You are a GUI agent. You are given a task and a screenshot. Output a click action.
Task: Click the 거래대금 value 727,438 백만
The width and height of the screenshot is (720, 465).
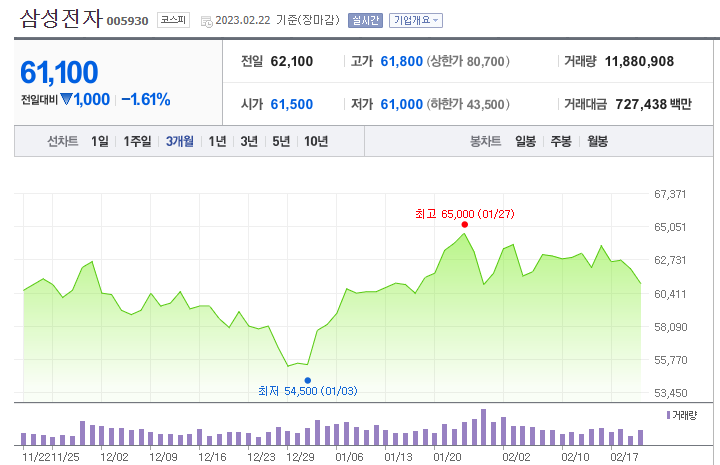coord(653,104)
